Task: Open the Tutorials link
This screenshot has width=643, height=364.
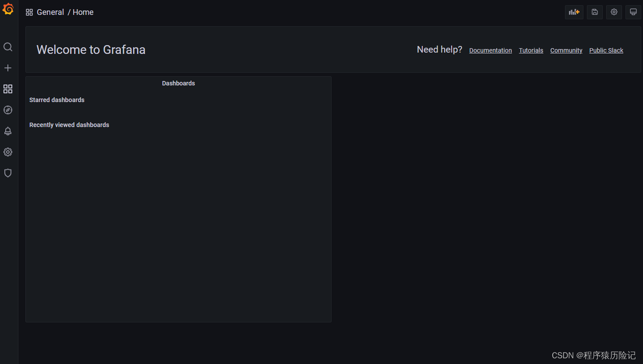Action: coord(531,50)
